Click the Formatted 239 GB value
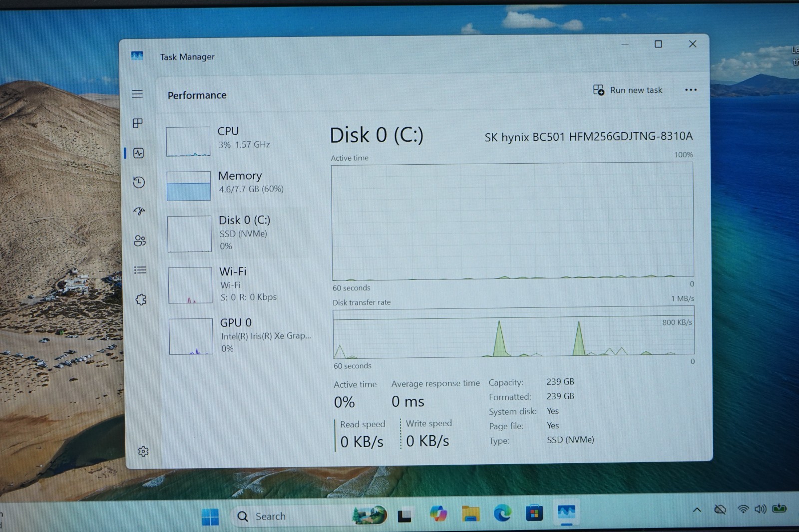Screen dimensions: 799x532 pos(560,396)
